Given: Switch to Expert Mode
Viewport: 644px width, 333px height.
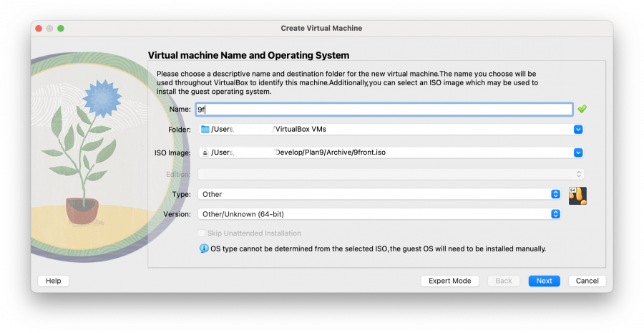Looking at the screenshot, I should 449,281.
